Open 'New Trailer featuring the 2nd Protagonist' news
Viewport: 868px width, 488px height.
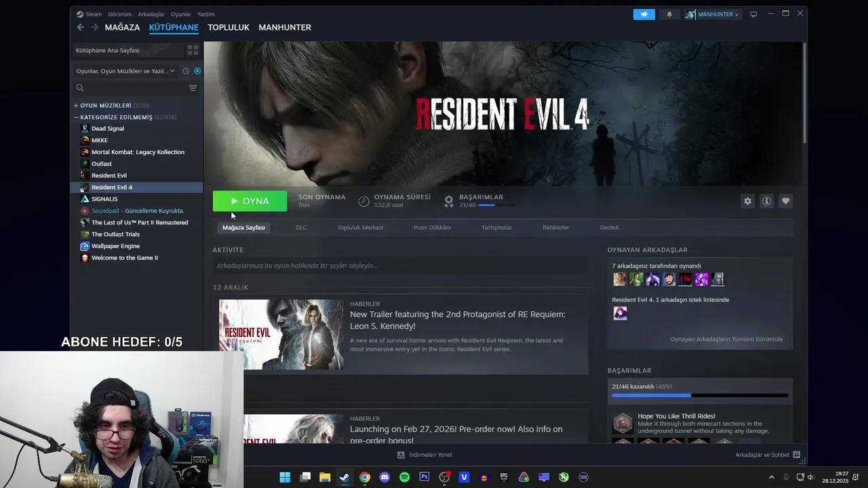pos(457,320)
